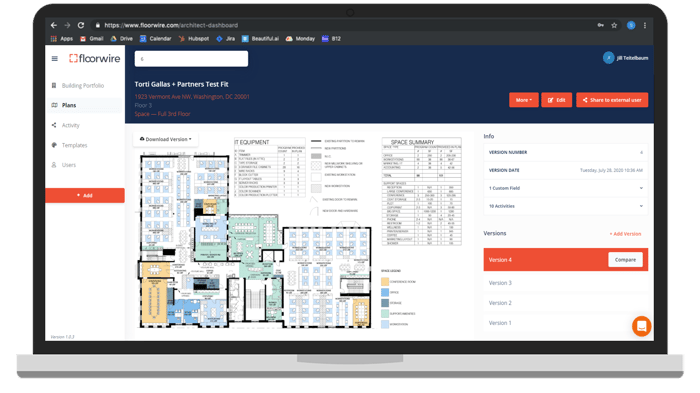700x393 pixels.
Task: Open the Jira bookmark
Action: pos(225,39)
